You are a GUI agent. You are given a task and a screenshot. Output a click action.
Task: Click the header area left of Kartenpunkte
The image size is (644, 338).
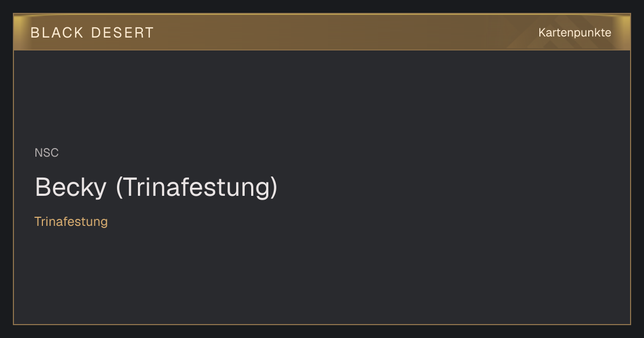pyautogui.click(x=343, y=32)
